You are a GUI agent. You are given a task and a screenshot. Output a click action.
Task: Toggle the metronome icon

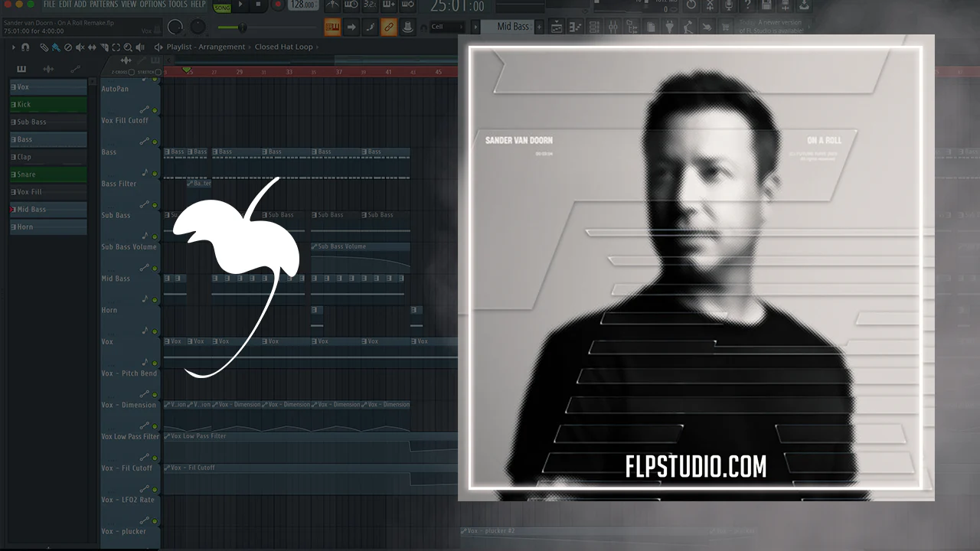click(332, 5)
